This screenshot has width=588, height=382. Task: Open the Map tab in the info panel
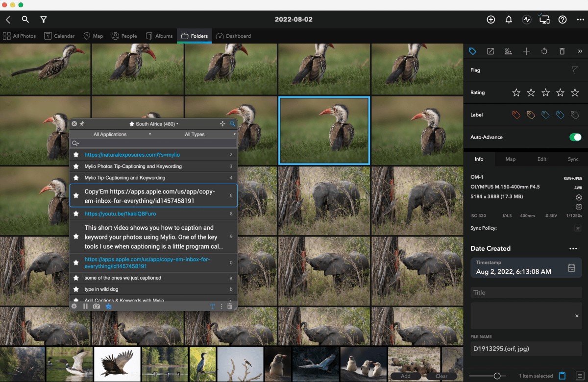click(x=510, y=159)
